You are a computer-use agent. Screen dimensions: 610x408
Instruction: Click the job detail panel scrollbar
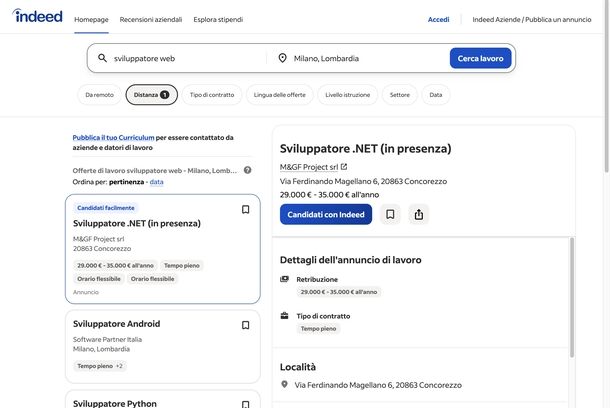click(x=572, y=298)
